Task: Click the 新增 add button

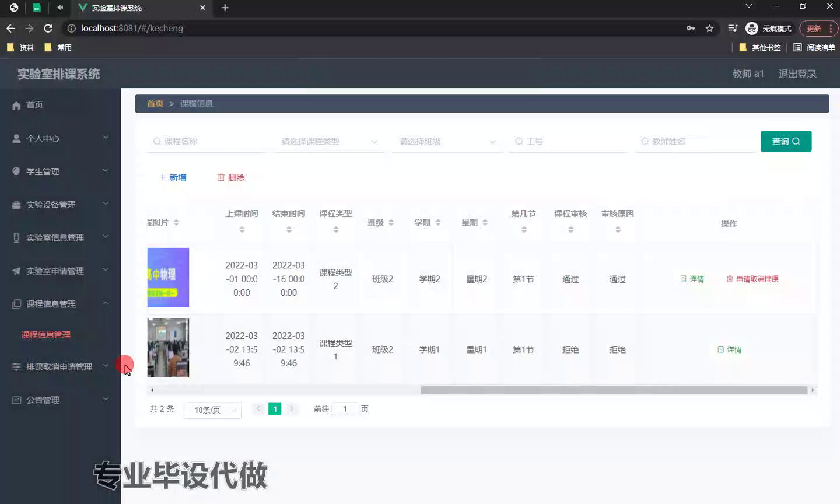Action: 173,177
